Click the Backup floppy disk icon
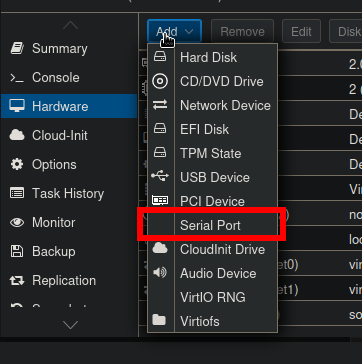This screenshot has height=364, width=362. [17, 251]
